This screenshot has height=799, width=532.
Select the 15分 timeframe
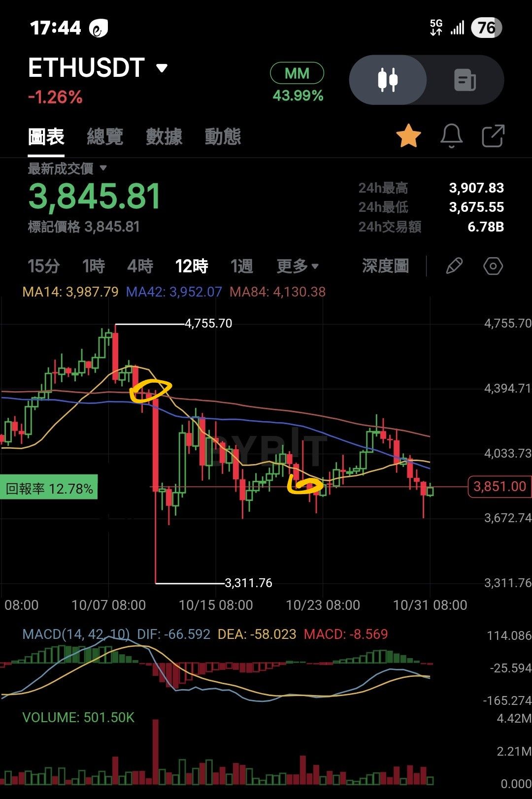click(43, 266)
